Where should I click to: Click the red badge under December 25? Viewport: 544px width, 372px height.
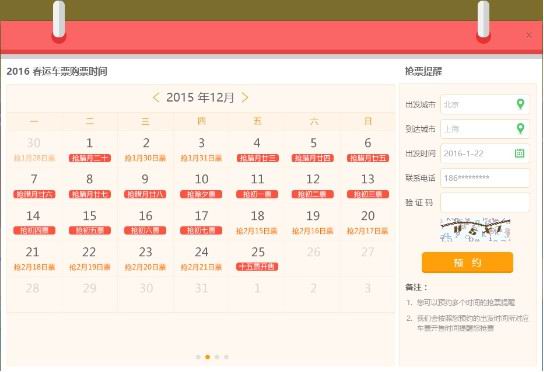(257, 267)
